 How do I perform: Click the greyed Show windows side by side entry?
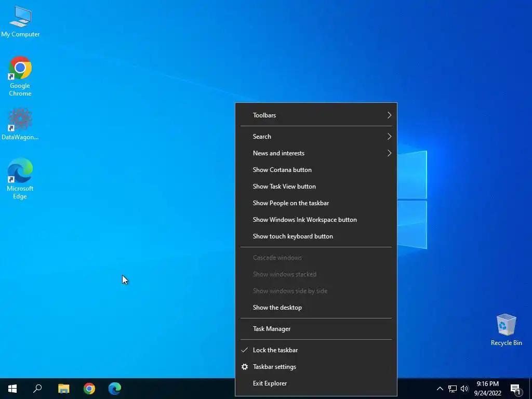click(316, 291)
